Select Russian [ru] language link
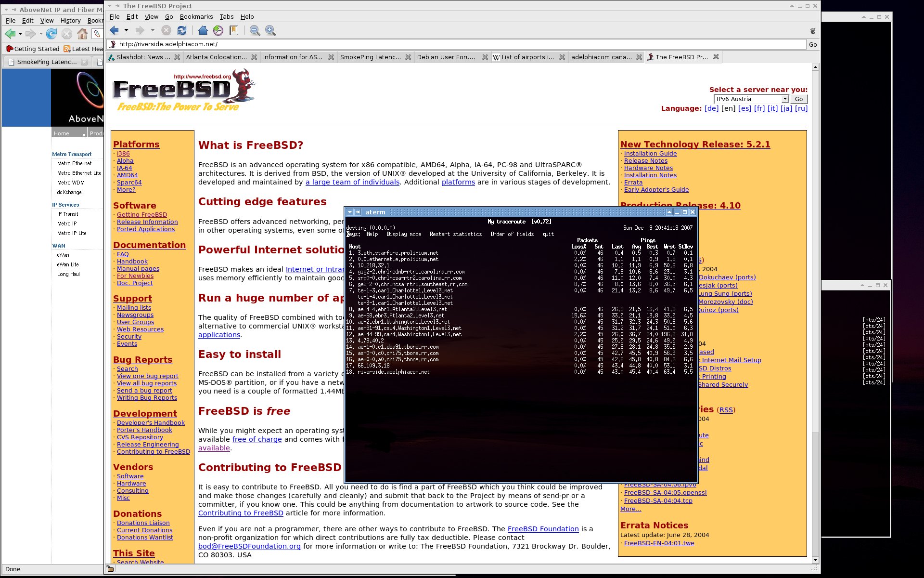The height and width of the screenshot is (578, 924). (801, 108)
